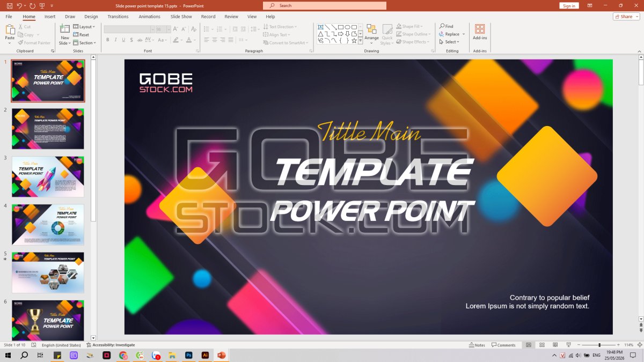
Task: Select the oval shape in gallery
Action: [x=347, y=27]
